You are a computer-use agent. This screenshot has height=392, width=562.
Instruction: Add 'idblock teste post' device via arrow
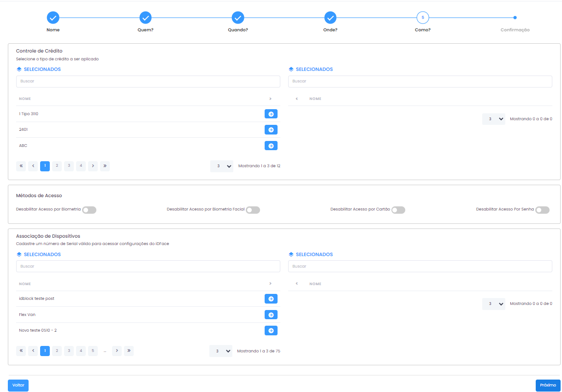[271, 299]
